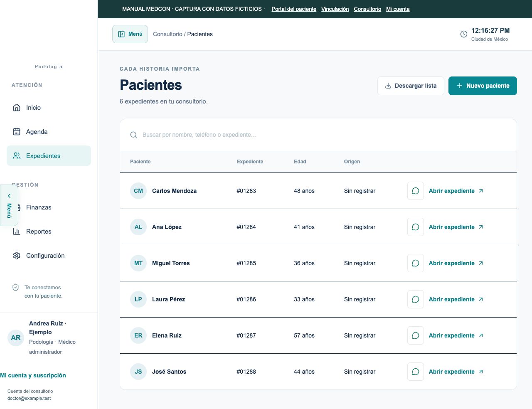Screen dimensions: 532x409
Task: Focus the patient search field
Action: tap(318, 135)
